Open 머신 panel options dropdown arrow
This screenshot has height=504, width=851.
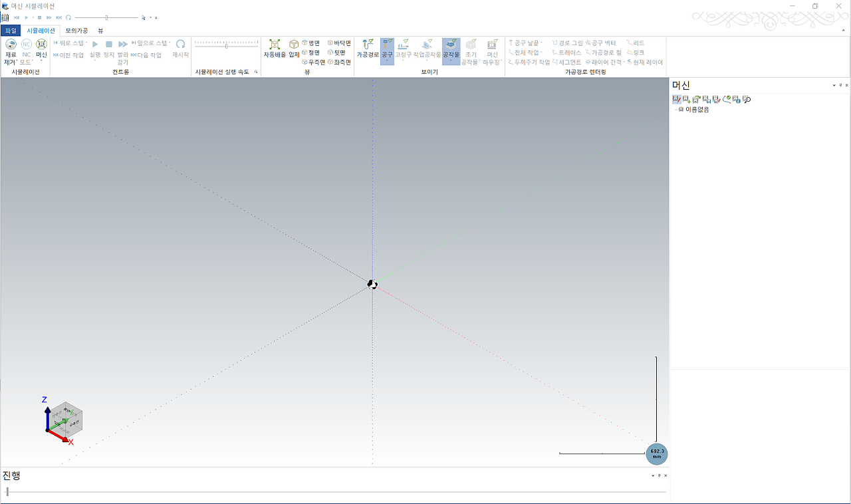(834, 85)
